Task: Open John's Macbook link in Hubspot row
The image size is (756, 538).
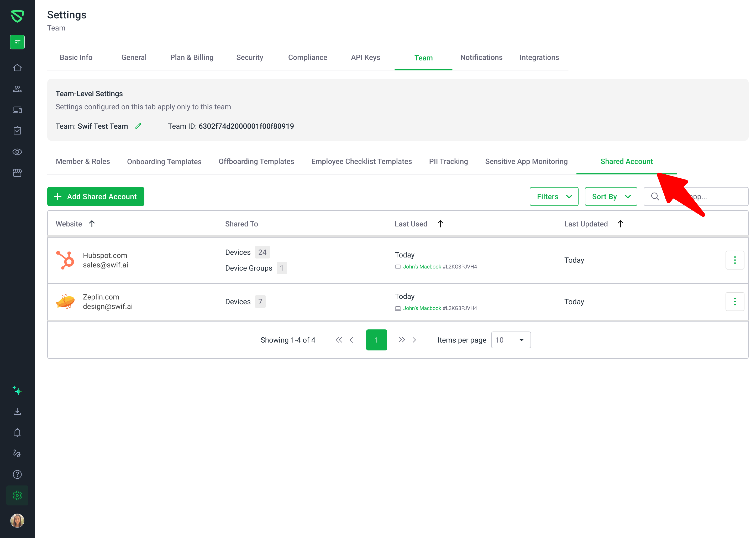Action: pos(422,267)
